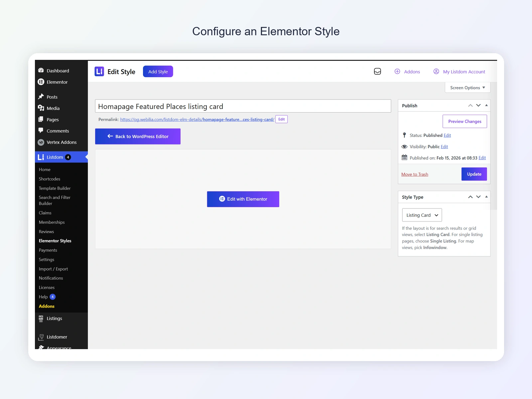Viewport: 532px width, 399px height.
Task: Move Publish panel down with chevron
Action: [x=478, y=105]
